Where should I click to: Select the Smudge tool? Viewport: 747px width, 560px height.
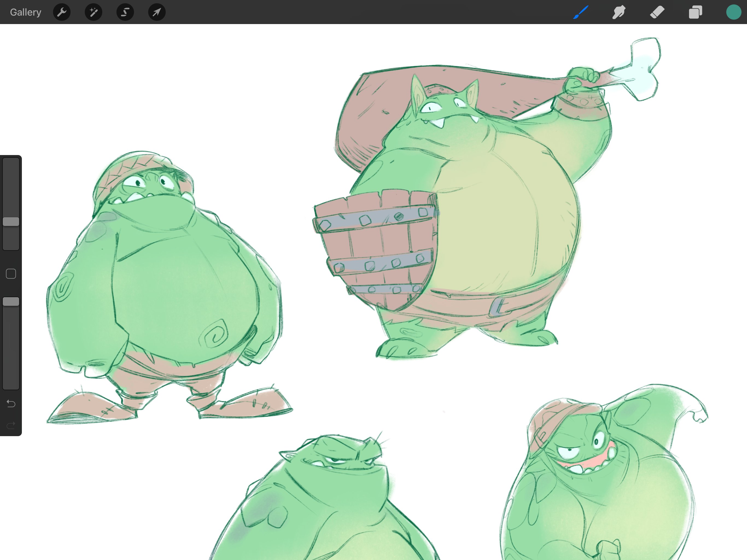point(619,12)
